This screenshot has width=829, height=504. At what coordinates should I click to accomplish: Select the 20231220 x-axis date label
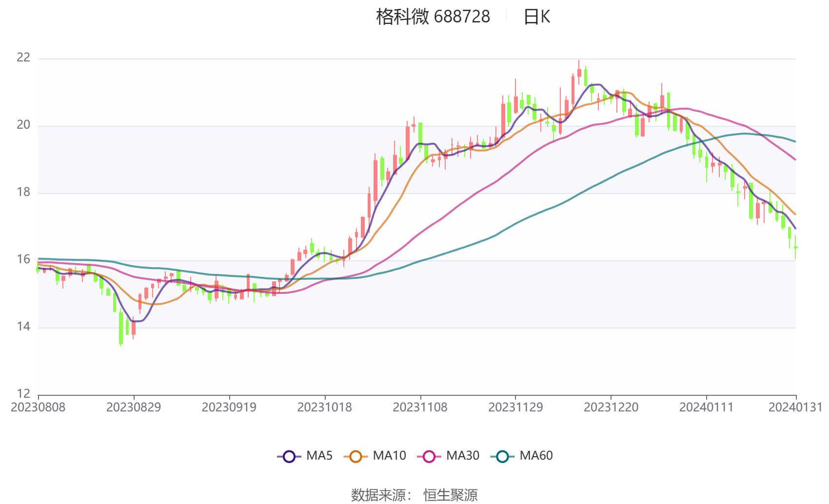point(611,407)
